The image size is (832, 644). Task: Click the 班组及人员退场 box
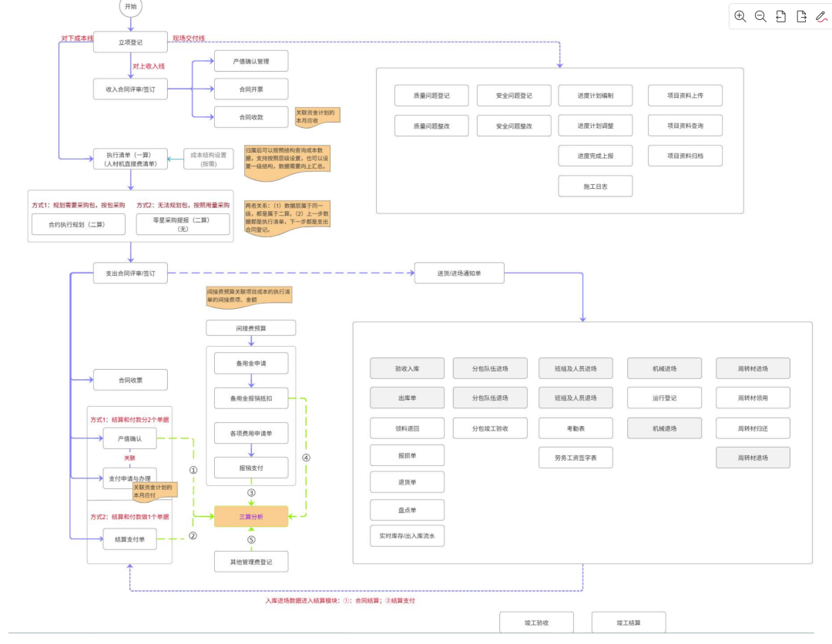tap(575, 397)
